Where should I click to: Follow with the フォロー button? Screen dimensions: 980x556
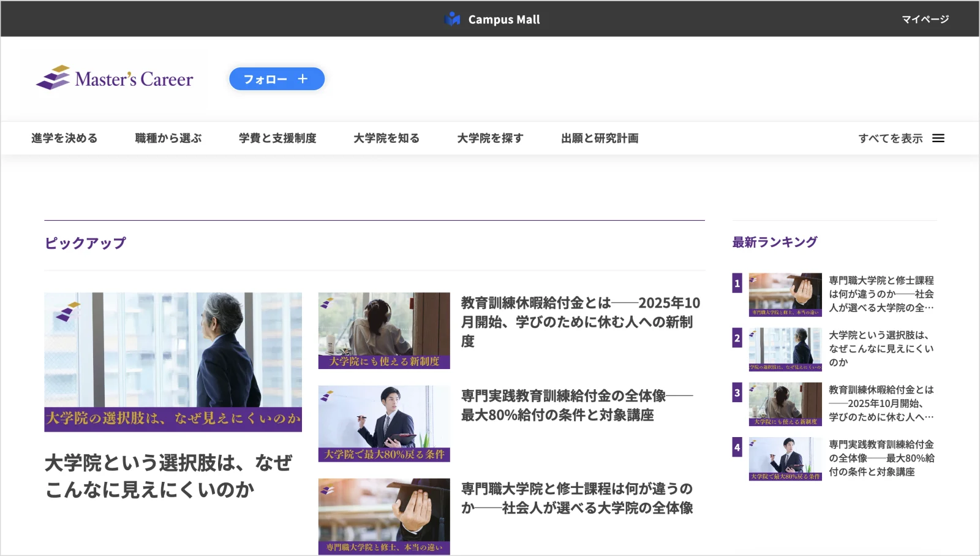[277, 79]
